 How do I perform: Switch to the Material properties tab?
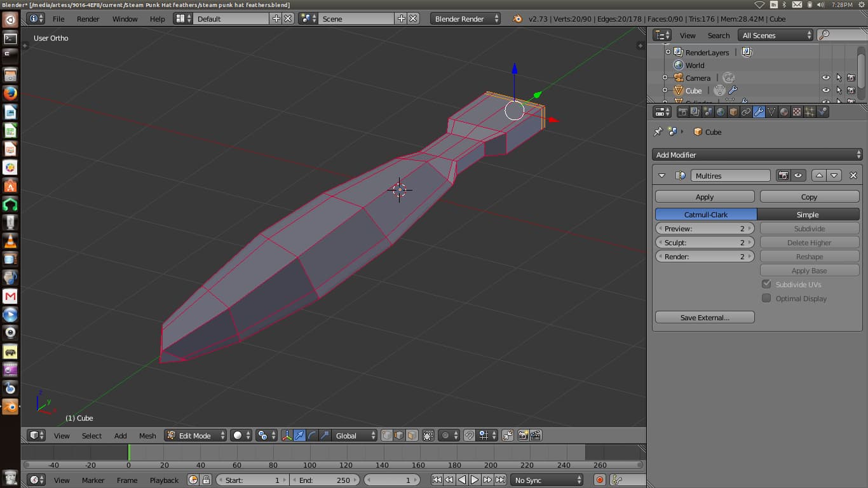[x=785, y=113]
